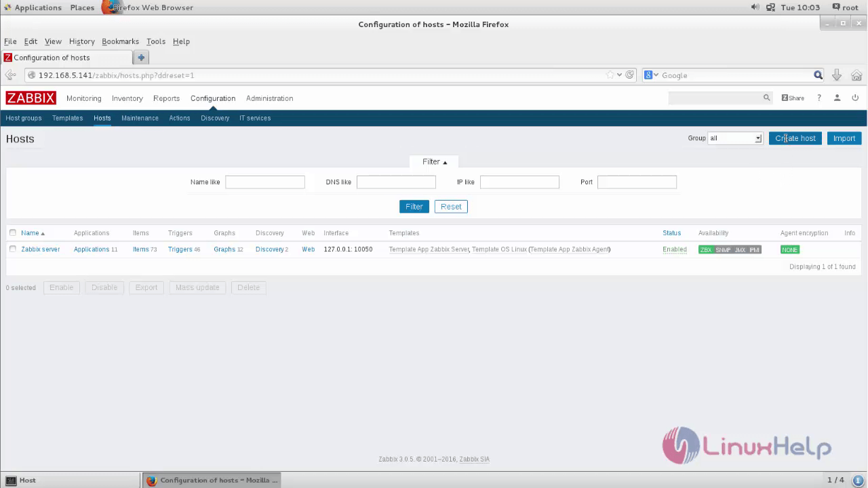Click the Firefox launcher icon in panel
This screenshot has width=868, height=488.
click(110, 7)
